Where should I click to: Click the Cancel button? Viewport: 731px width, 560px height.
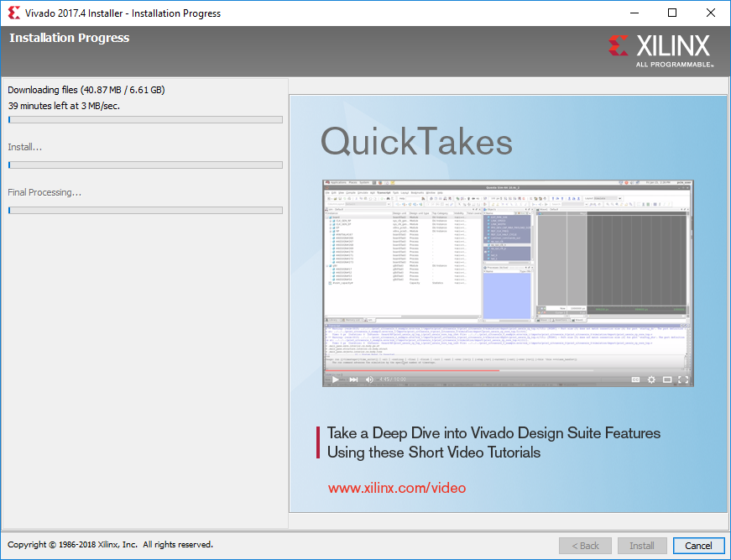coord(698,546)
